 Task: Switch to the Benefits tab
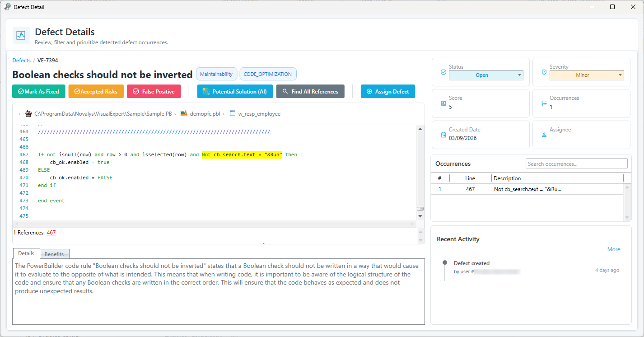[x=54, y=254]
